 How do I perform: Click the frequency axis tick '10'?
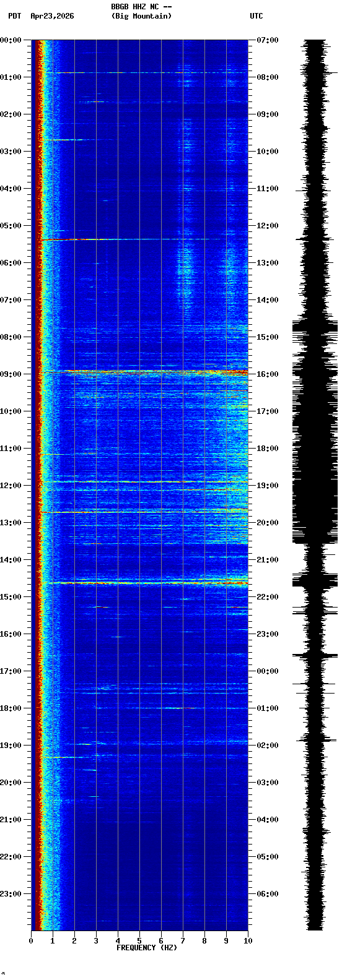[x=248, y=941]
